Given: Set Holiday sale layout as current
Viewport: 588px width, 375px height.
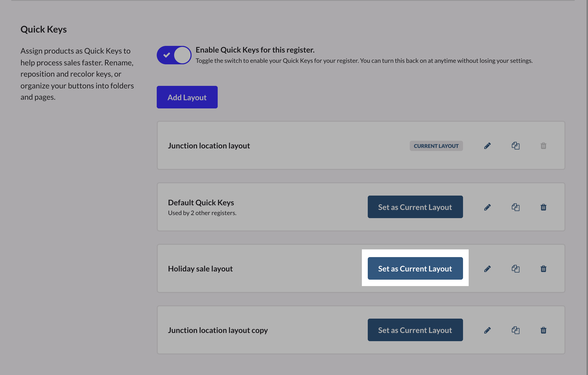Looking at the screenshot, I should 415,268.
